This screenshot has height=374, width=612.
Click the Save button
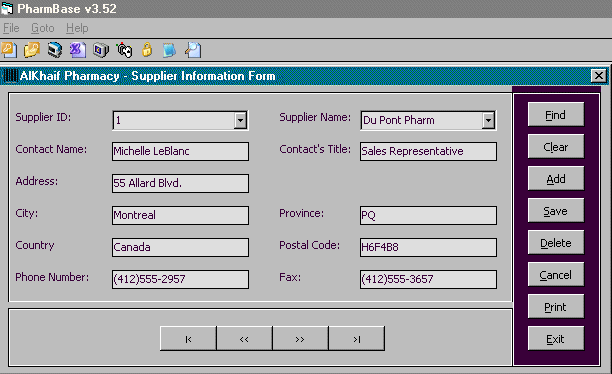click(556, 211)
